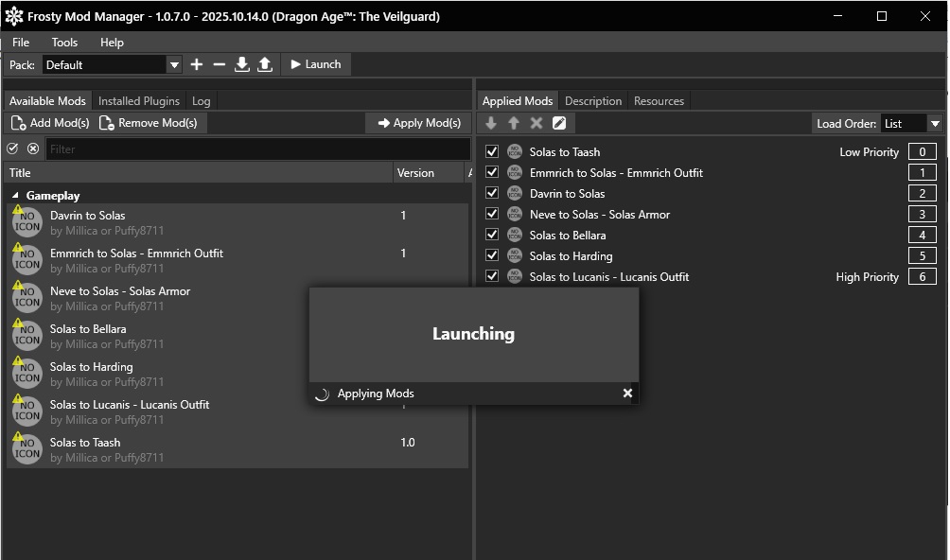This screenshot has height=560, width=950.
Task: Uncheck Davrin to Solas applied mod
Action: (492, 193)
